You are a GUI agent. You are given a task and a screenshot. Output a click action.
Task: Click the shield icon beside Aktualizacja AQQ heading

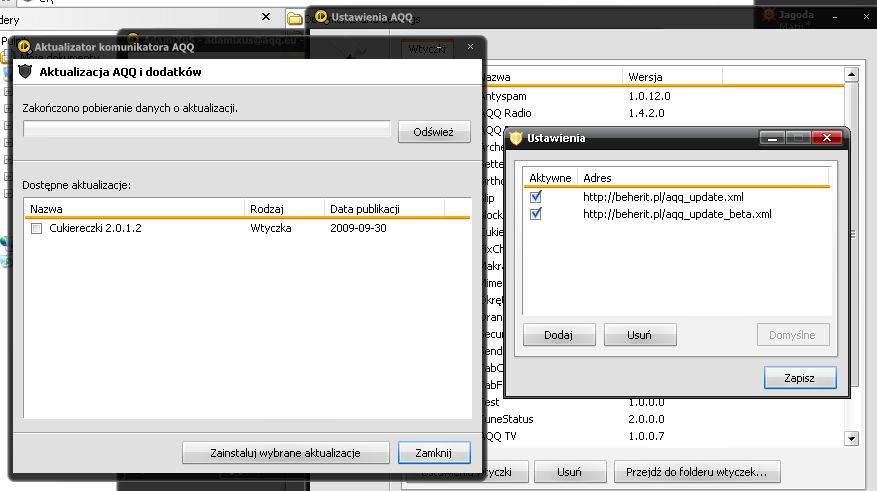pyautogui.click(x=25, y=72)
